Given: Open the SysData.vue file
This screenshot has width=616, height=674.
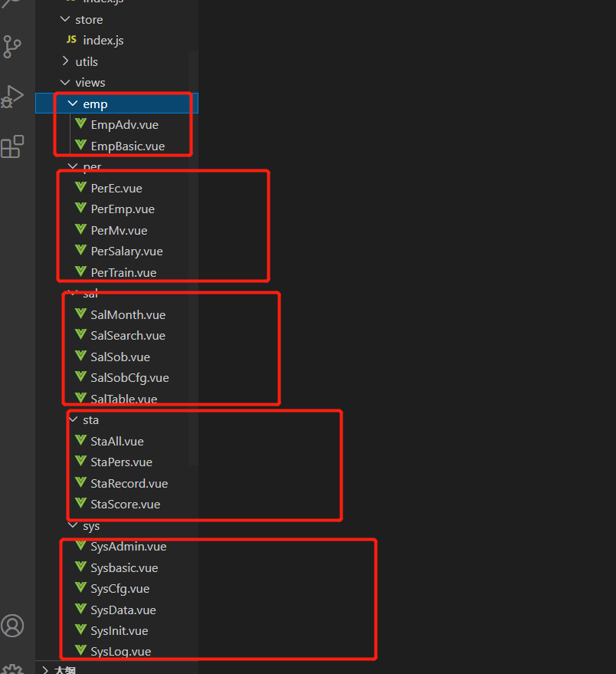Looking at the screenshot, I should (x=123, y=610).
